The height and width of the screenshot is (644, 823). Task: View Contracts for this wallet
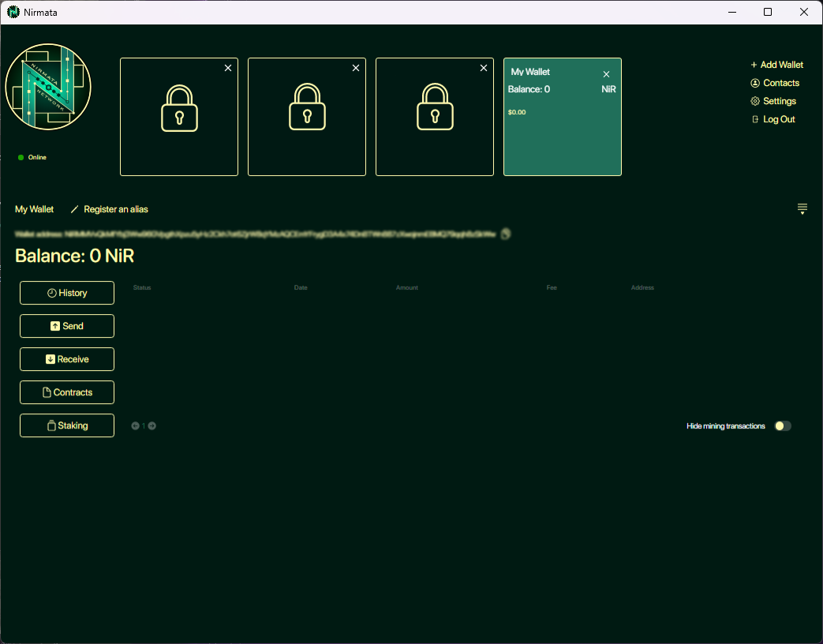point(67,392)
